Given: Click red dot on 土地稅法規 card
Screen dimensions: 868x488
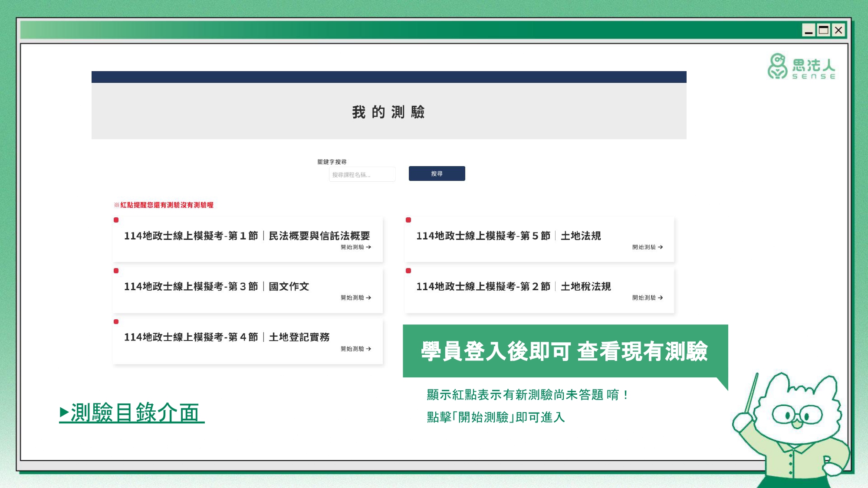Looking at the screenshot, I should [408, 271].
